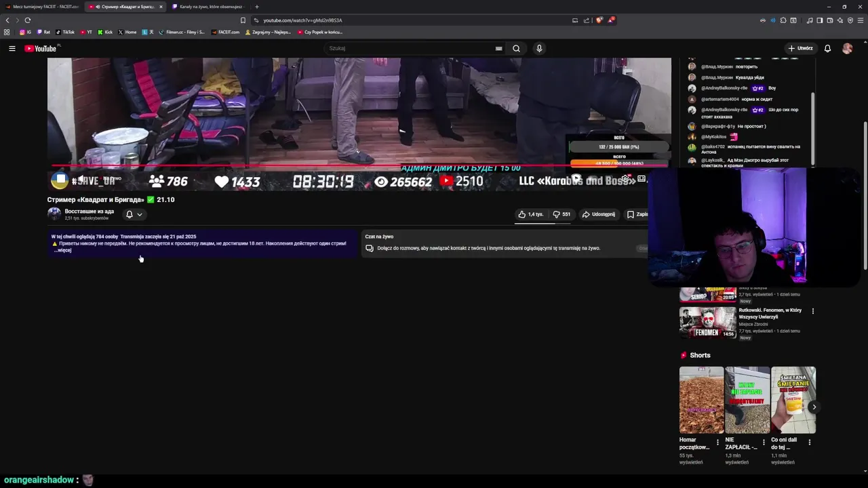
Task: Open the Co oni dali do tej short
Action: click(793, 400)
